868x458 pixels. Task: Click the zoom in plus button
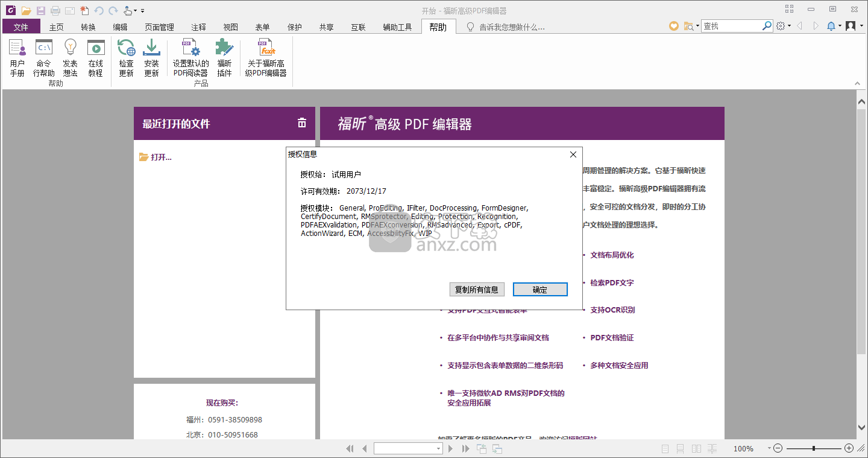[849, 448]
